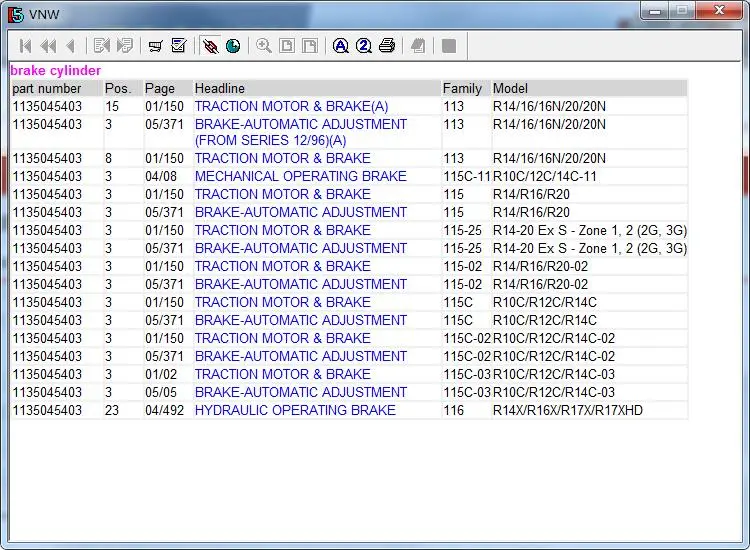
Task: Click the grey stop square icon
Action: (449, 46)
